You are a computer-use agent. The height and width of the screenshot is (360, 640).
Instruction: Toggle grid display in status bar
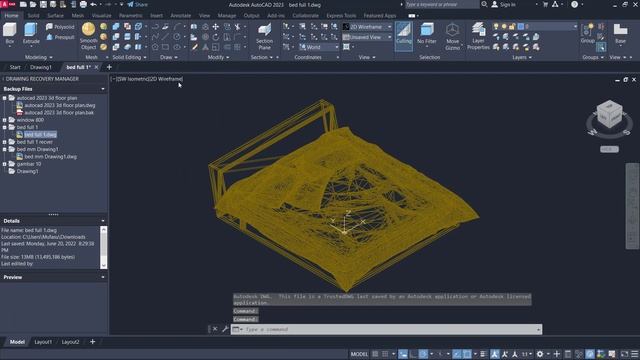375,354
